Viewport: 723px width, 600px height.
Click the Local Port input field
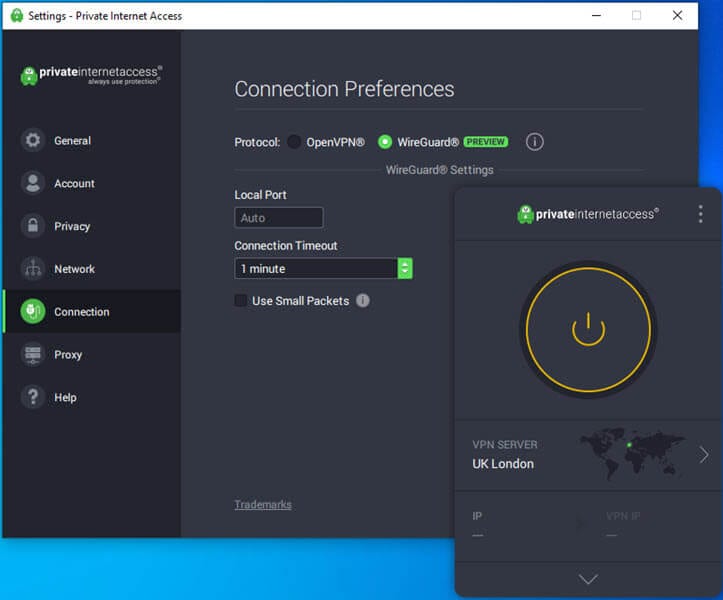[x=279, y=218]
